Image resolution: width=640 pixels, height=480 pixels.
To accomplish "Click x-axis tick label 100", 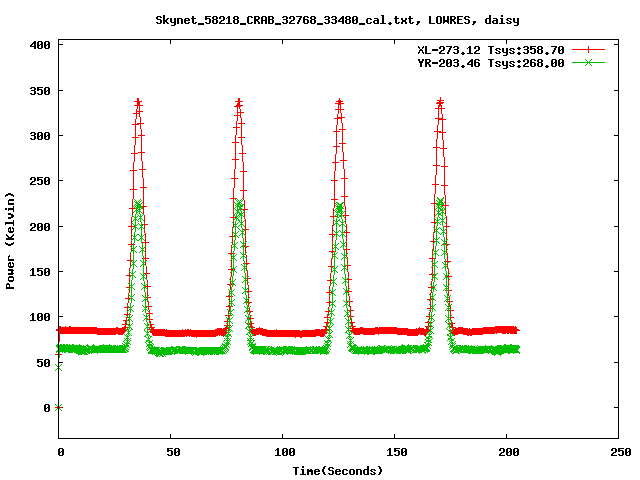I will 284,452.
